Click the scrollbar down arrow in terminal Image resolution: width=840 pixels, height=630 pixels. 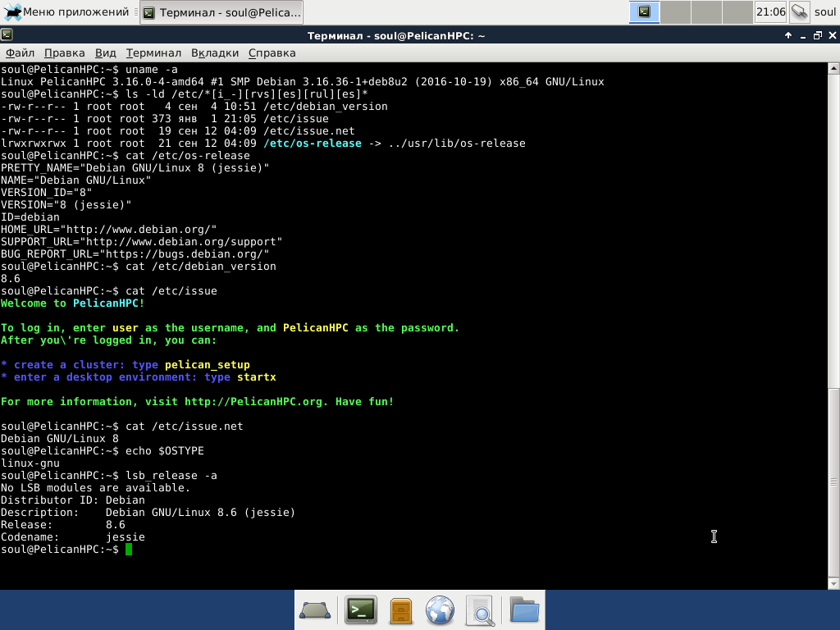[x=833, y=583]
